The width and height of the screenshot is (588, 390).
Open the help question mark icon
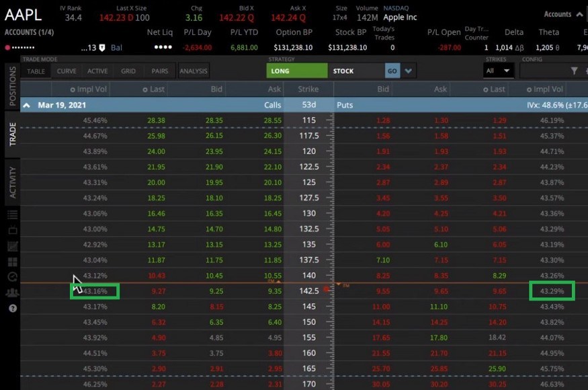point(13,308)
